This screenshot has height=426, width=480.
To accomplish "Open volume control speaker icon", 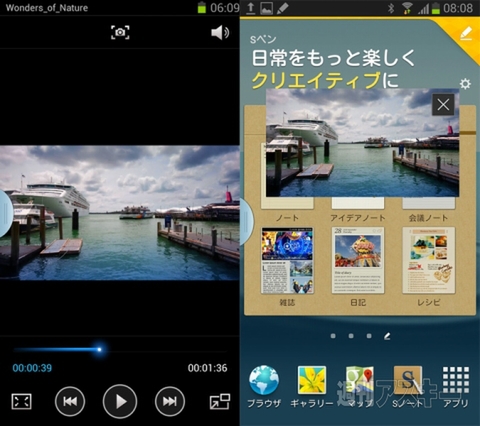I will [x=220, y=33].
